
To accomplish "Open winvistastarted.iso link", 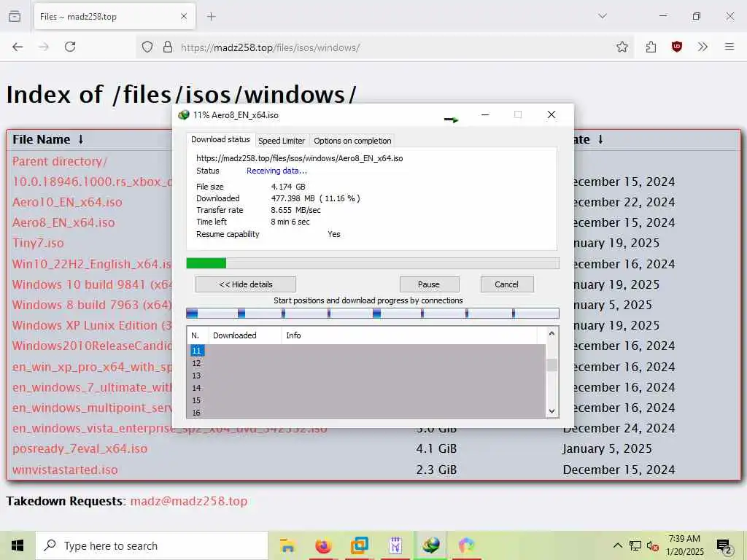I will tap(65, 470).
